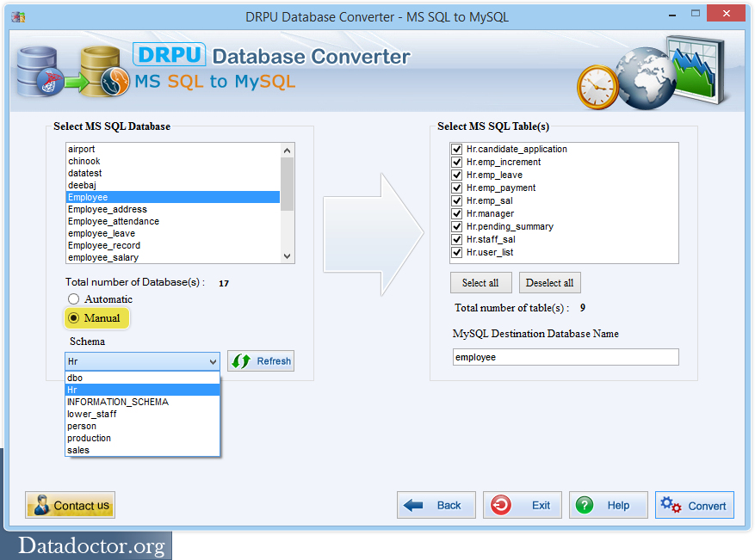Click the Exit button label

pos(541,506)
